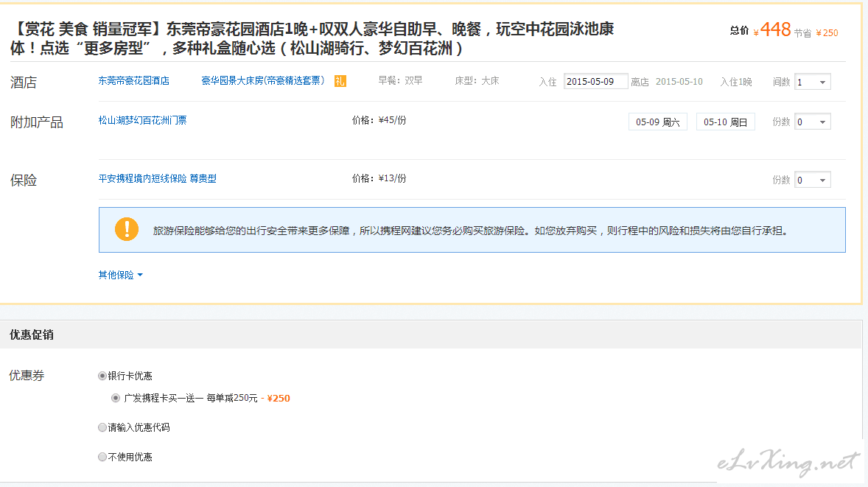Open the 东莞帝豪花园酒店 hotel link

(134, 81)
